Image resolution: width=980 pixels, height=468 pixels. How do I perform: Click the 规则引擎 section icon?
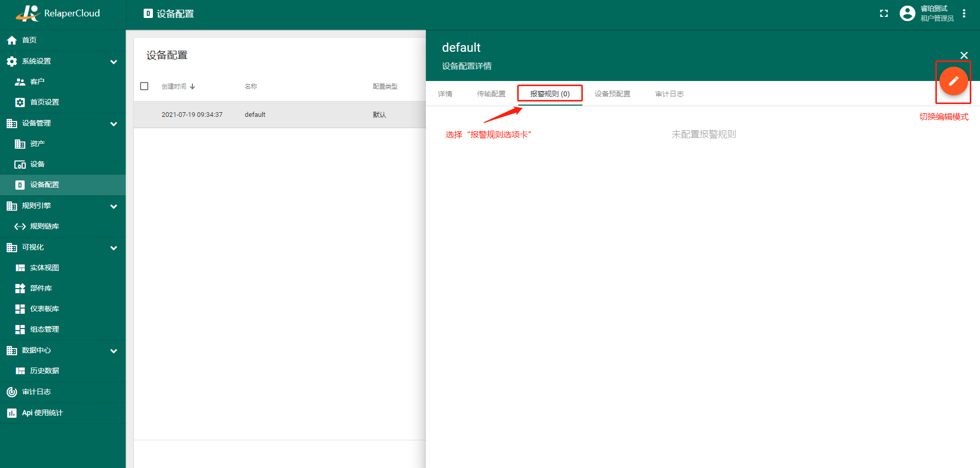coord(12,206)
